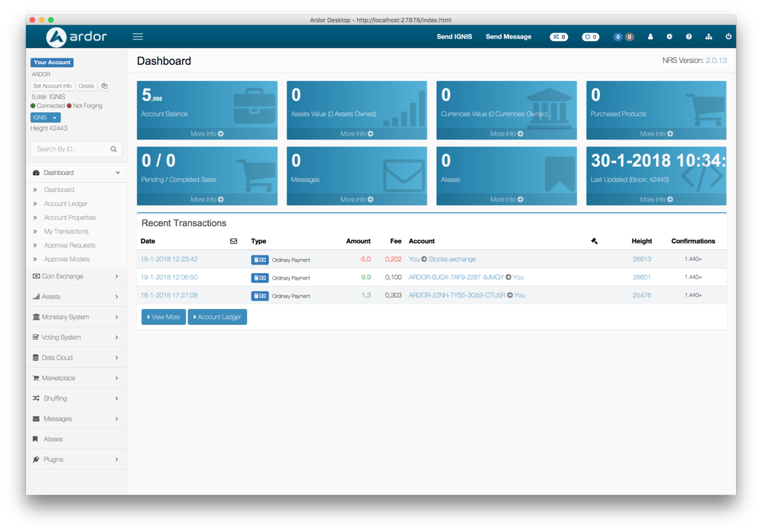Open the help question mark icon
Viewport: 762px width, 532px height.
pos(689,37)
